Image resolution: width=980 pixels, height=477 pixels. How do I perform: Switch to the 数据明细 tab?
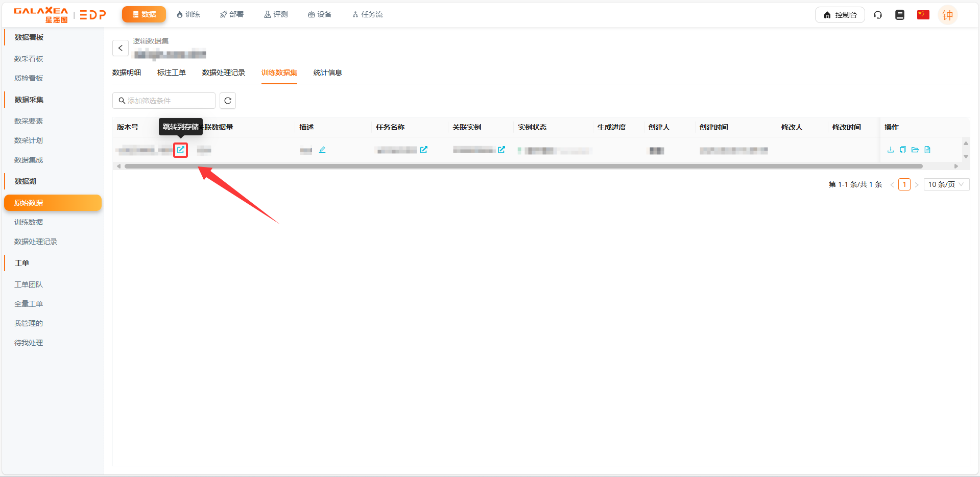[127, 73]
